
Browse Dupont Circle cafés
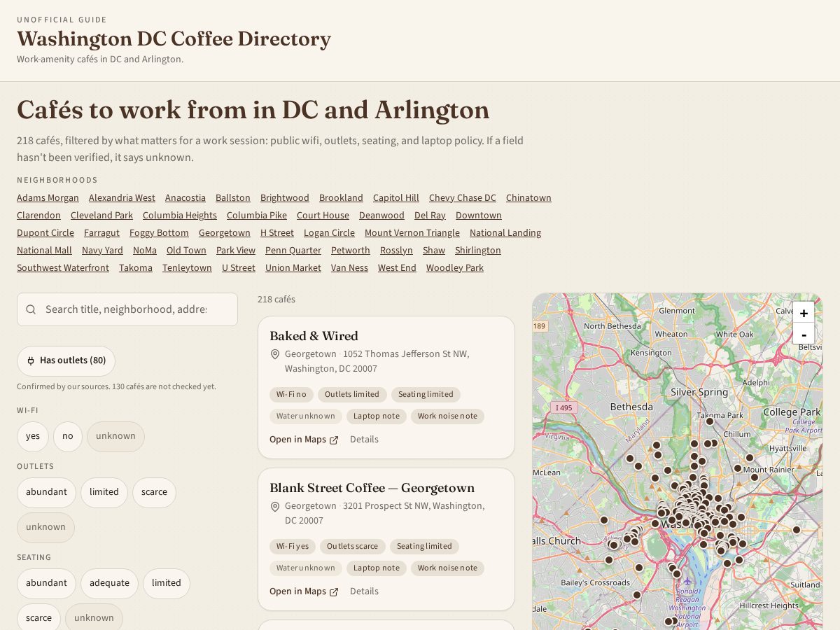[x=45, y=233]
